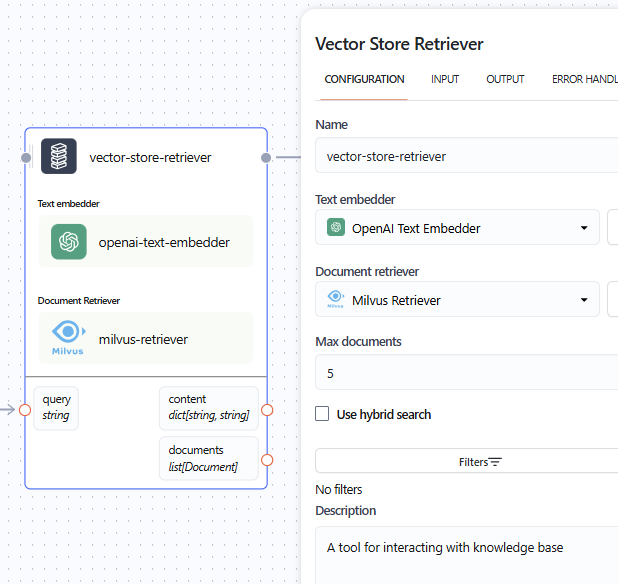Click the OpenAI logo in the node
This screenshot has width=618, height=584.
pyautogui.click(x=69, y=242)
